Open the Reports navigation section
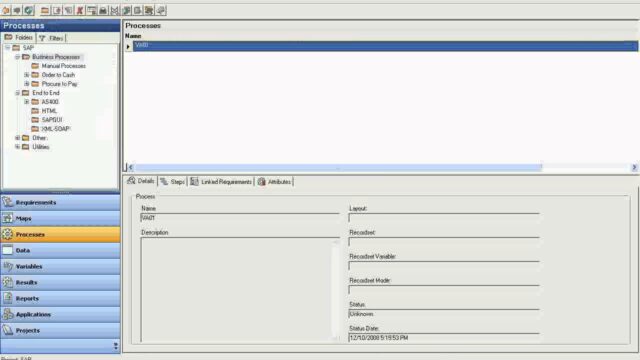640x360 pixels. pyautogui.click(x=60, y=298)
